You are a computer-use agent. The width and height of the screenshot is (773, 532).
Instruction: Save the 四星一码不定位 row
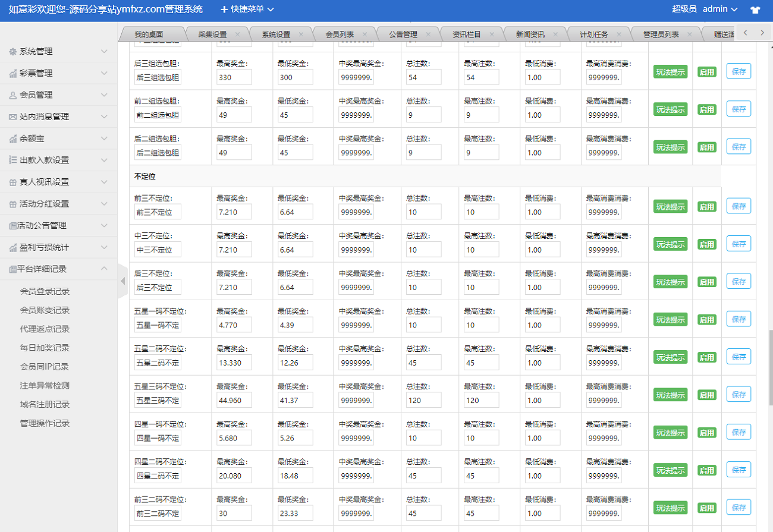[739, 432]
